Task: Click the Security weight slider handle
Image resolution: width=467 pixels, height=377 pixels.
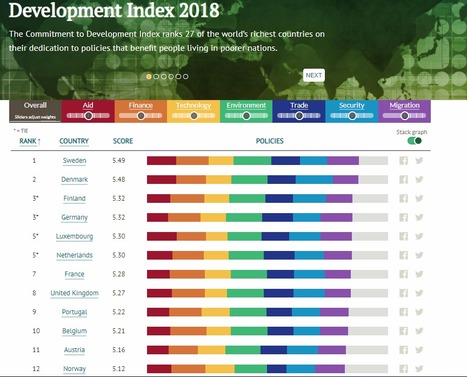Action: coord(352,116)
